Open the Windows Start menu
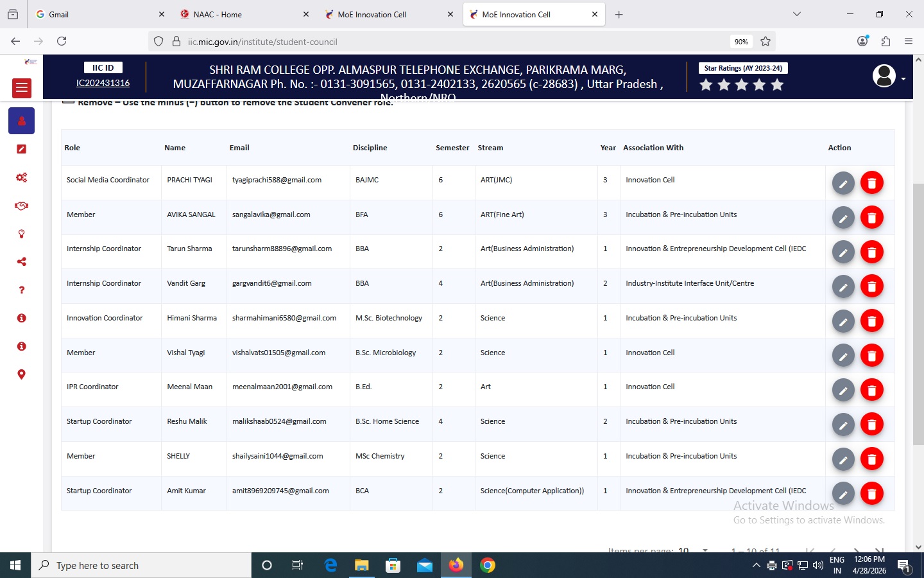This screenshot has width=924, height=578. point(15,565)
